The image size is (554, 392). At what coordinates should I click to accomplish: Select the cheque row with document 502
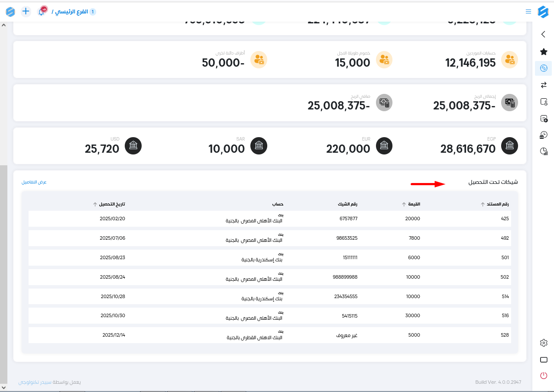pyautogui.click(x=269, y=277)
